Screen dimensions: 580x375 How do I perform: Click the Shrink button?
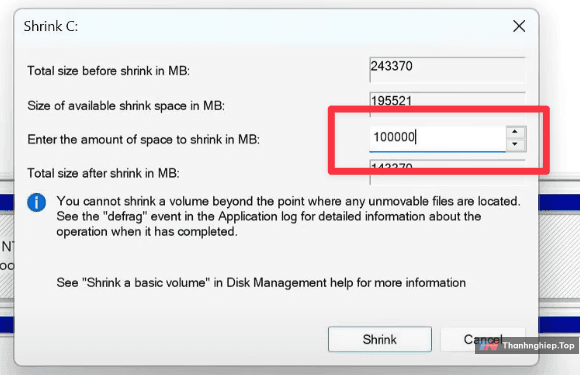click(380, 339)
